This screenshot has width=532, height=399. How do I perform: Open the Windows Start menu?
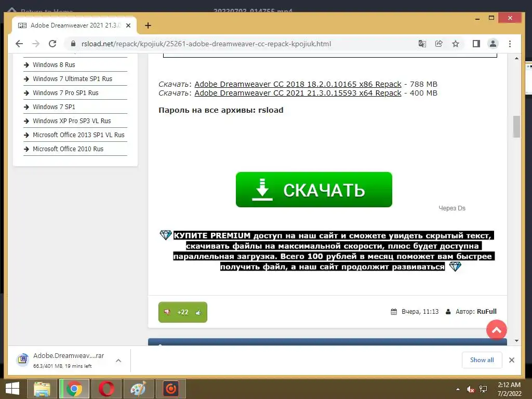[x=12, y=389]
